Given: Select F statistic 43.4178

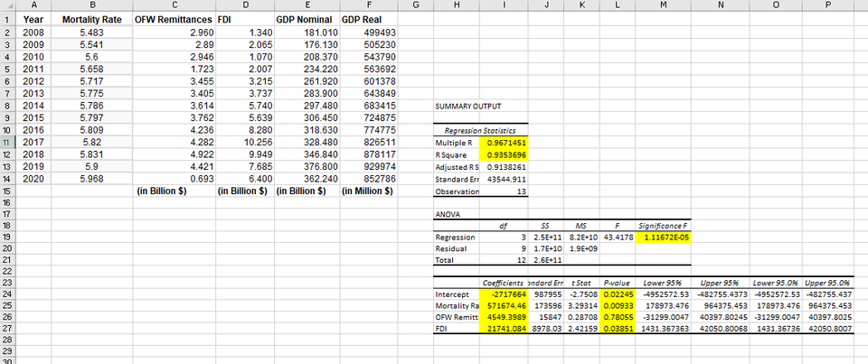Looking at the screenshot, I should click(618, 238).
